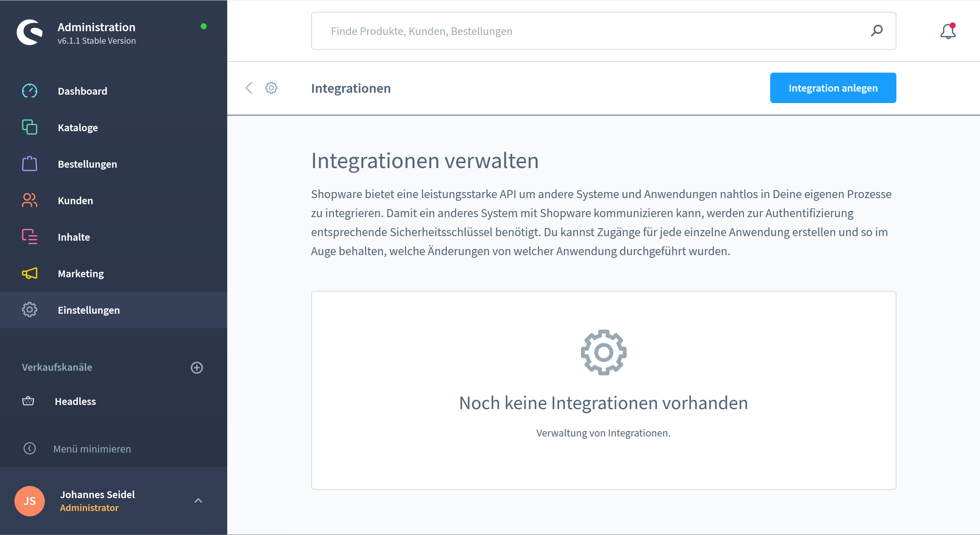This screenshot has height=535, width=980.
Task: Click the search magnifier icon
Action: pos(877,31)
